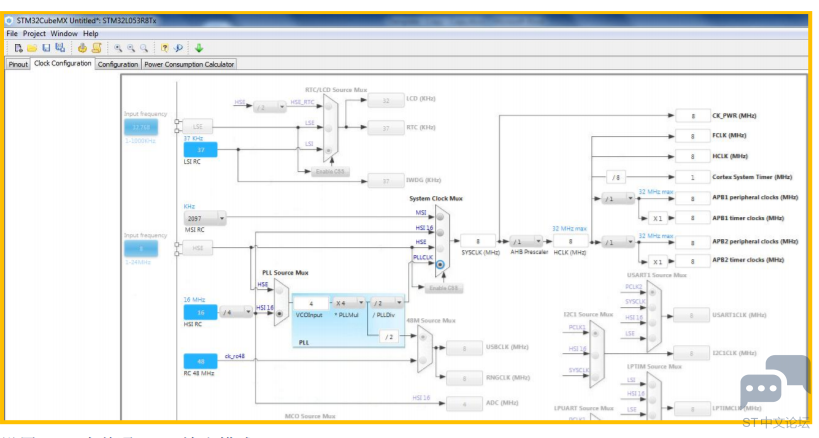
Task: Click the PLL /2 divider box feeding 48M mux
Action: [389, 337]
